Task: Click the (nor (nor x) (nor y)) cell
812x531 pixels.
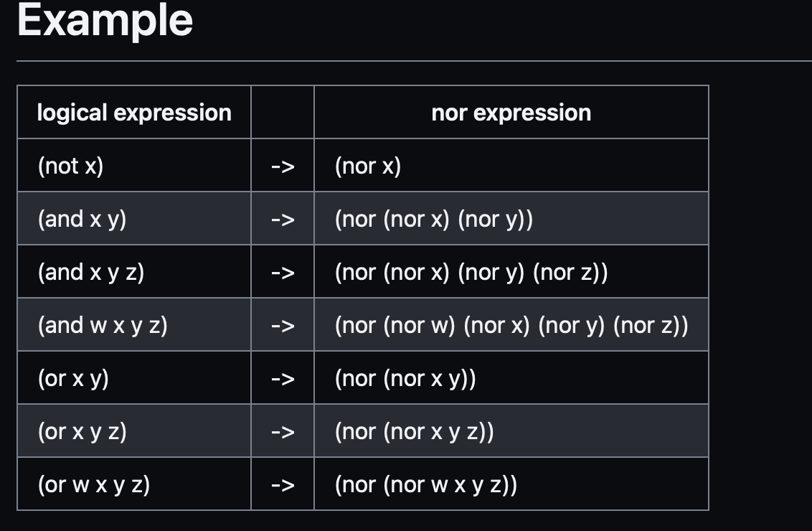Action: [x=511, y=219]
